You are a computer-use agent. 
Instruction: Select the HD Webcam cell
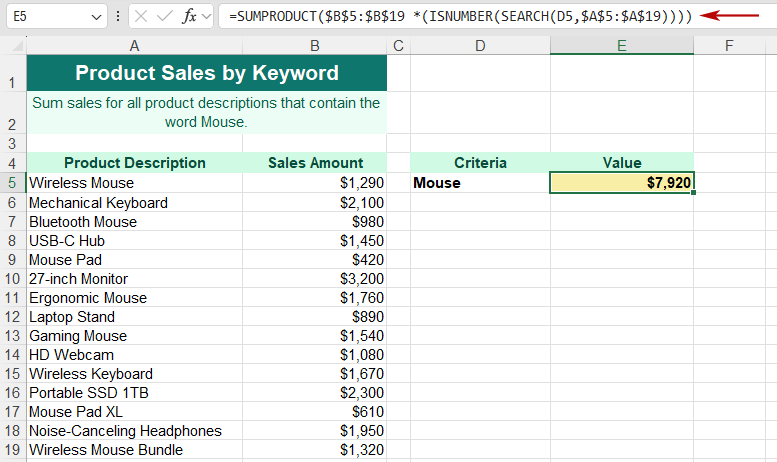click(x=134, y=355)
